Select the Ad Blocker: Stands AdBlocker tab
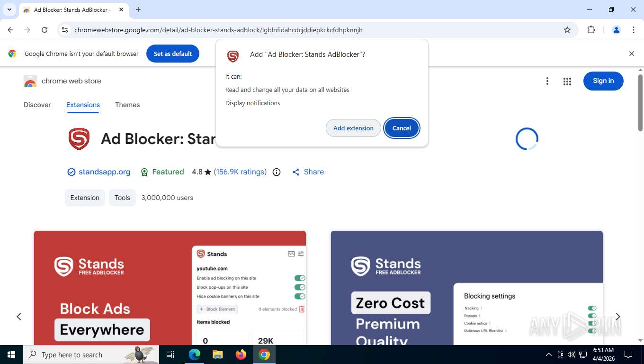 [73, 10]
